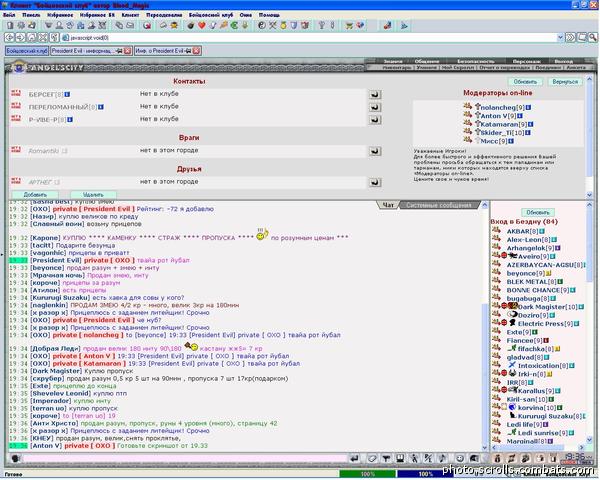
Task: Send private message to ПЕРЕЛОМАННЫЙ contact
Action: coord(375,107)
